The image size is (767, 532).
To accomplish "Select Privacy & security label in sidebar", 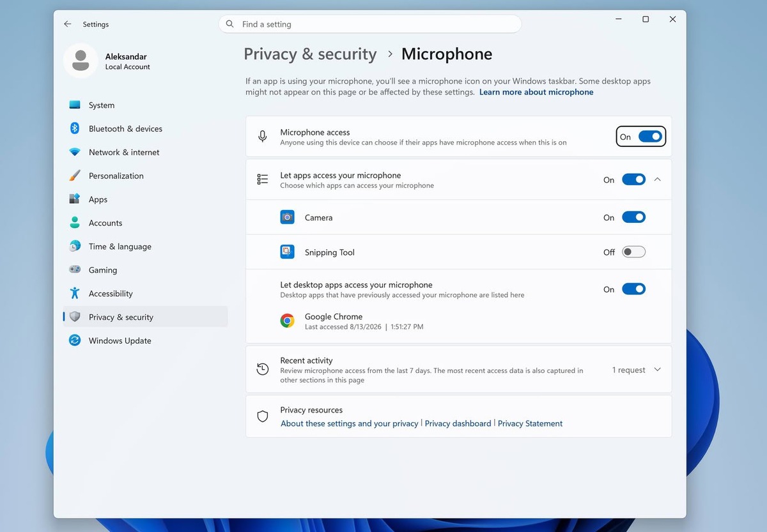I will click(x=121, y=317).
